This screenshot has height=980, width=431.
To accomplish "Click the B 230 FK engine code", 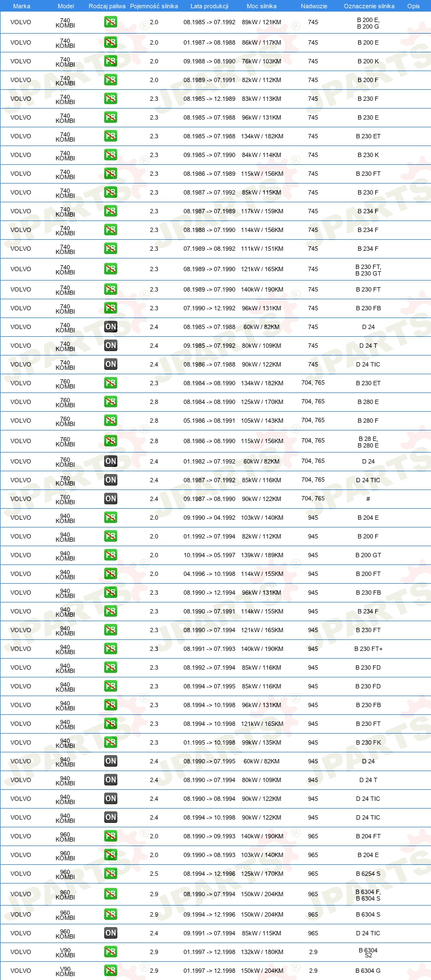I will click(368, 742).
